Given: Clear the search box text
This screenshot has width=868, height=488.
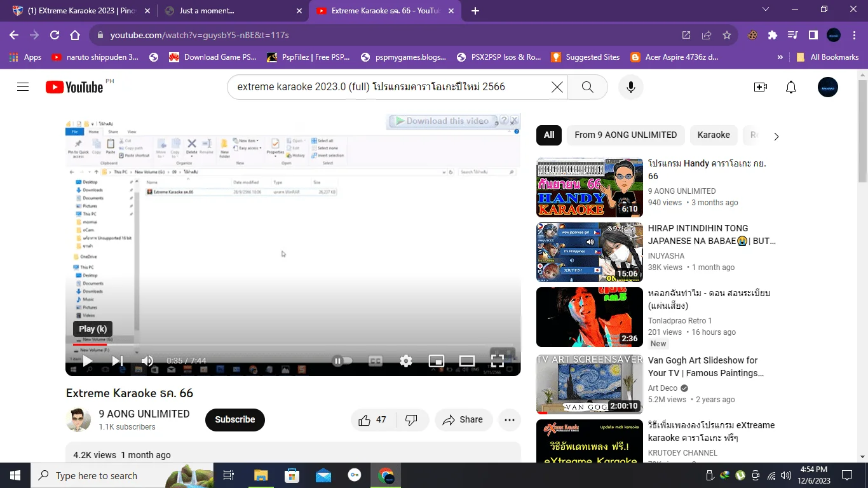Looking at the screenshot, I should coord(557,87).
